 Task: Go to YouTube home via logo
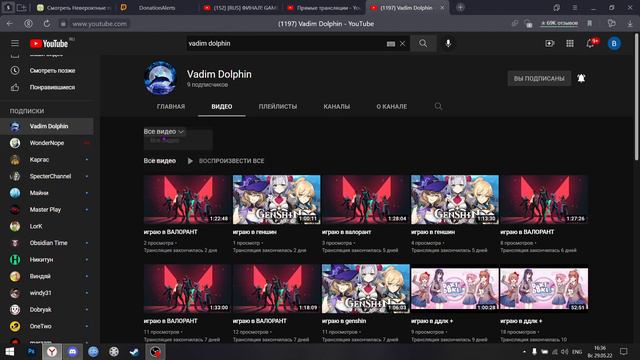click(49, 43)
